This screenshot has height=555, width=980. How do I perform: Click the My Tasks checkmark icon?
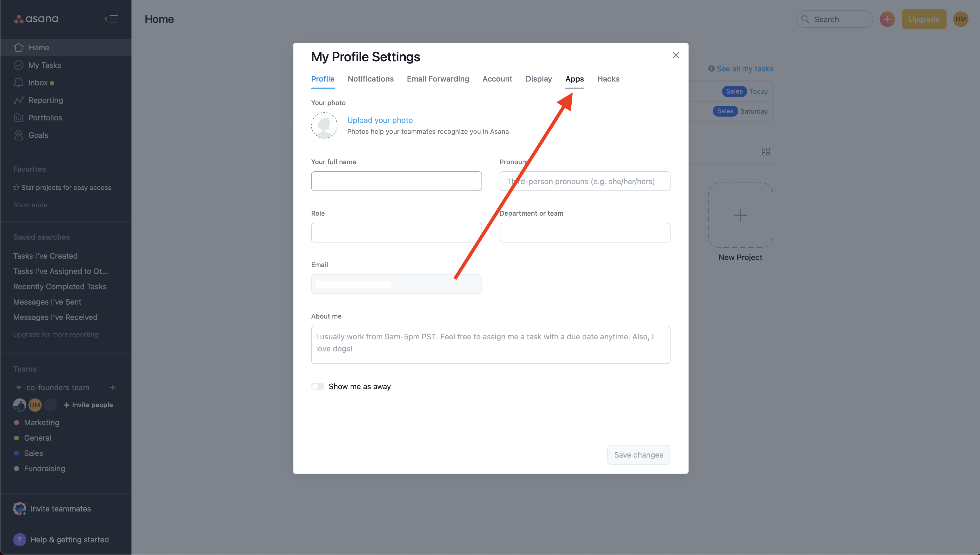click(x=18, y=65)
